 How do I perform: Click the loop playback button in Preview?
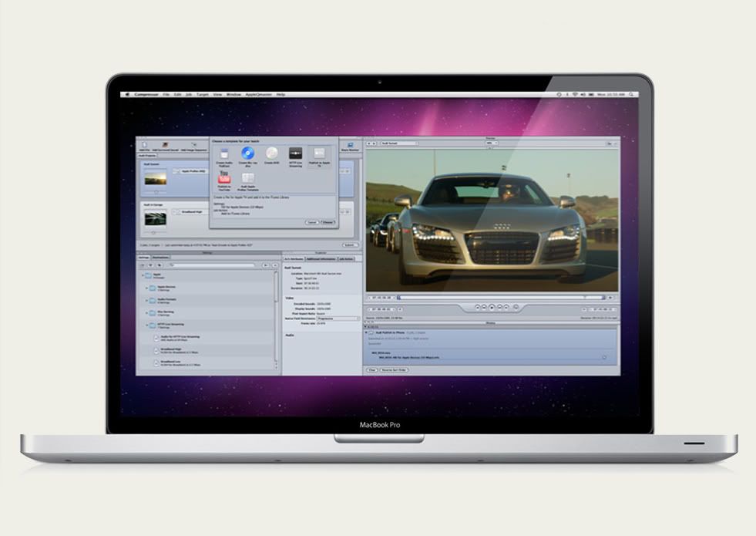(x=516, y=307)
